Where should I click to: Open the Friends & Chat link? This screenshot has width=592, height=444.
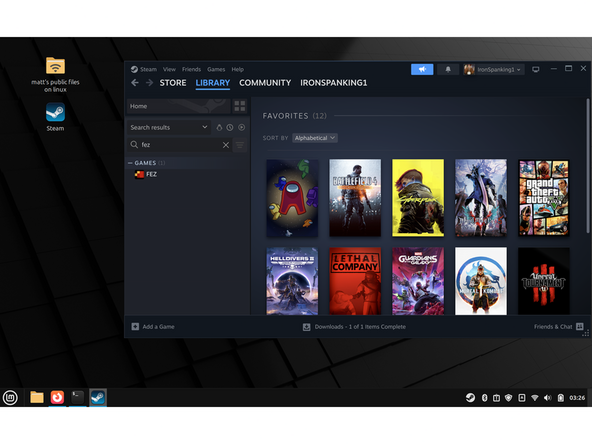coord(553,327)
